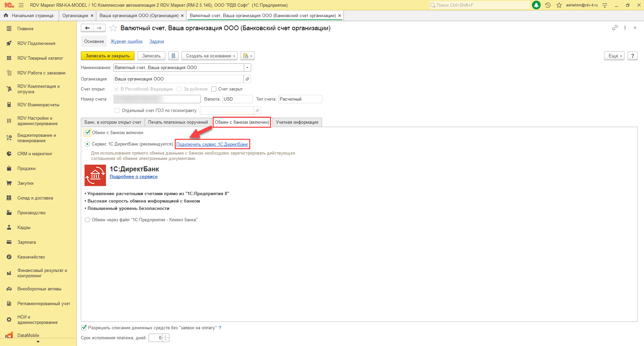The height and width of the screenshot is (346, 644).
Task: Open history clock icon
Action: [548, 5]
